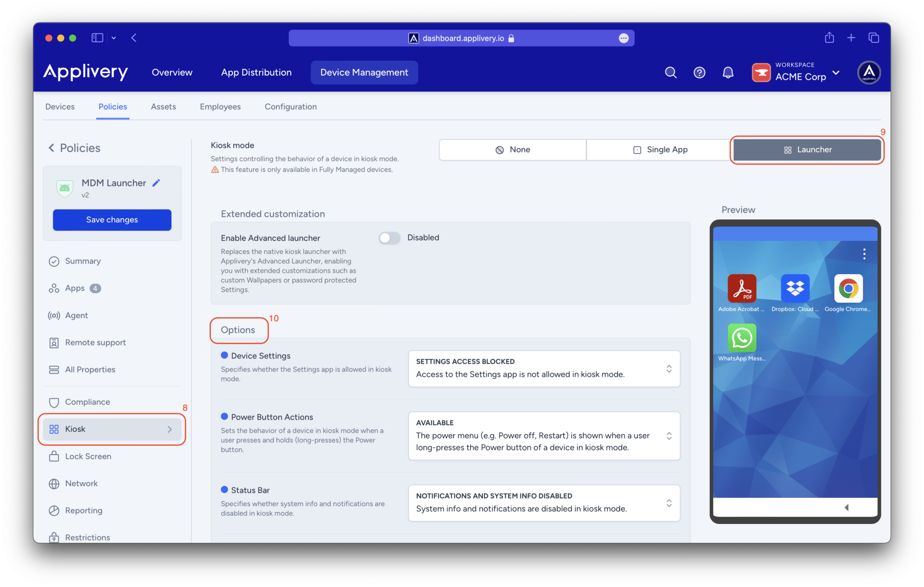Open the help icon
924x587 pixels.
click(699, 72)
